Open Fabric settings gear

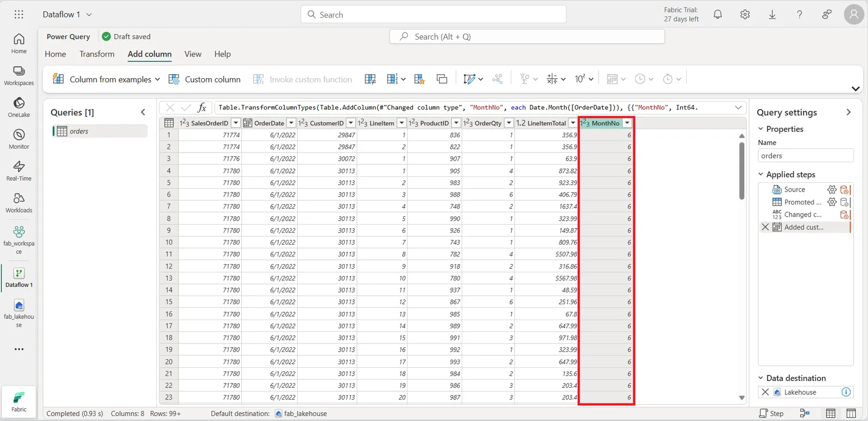pos(745,15)
